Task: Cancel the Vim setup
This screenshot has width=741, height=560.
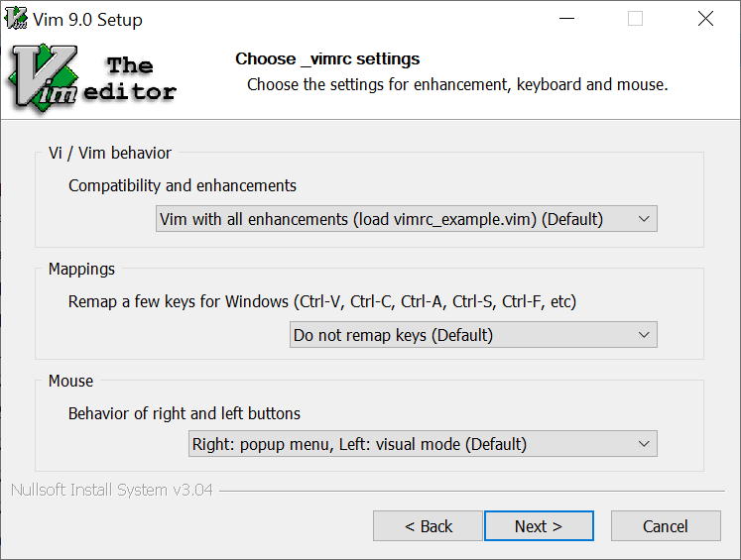Action: tap(666, 526)
